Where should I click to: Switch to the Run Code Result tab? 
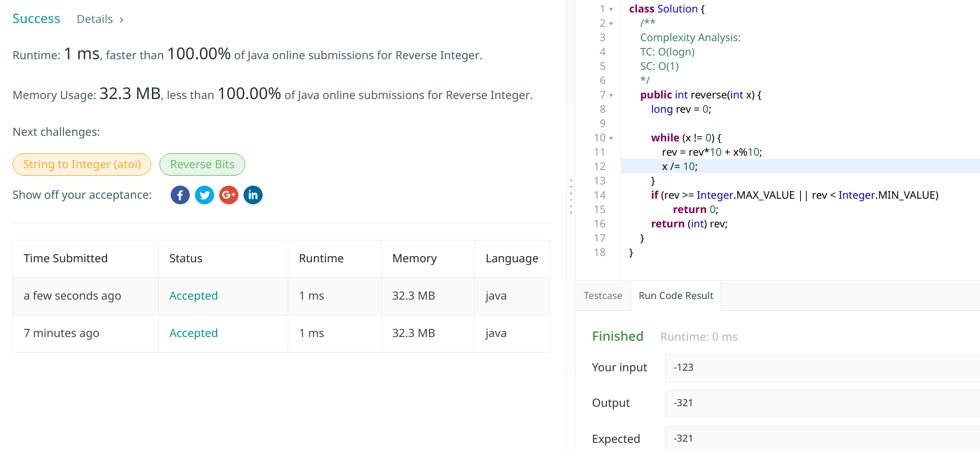(676, 296)
